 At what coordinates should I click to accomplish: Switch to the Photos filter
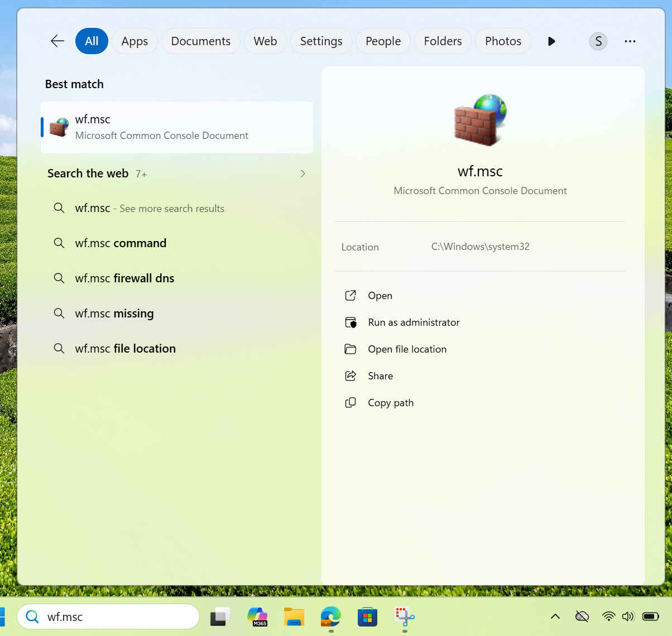click(x=503, y=41)
